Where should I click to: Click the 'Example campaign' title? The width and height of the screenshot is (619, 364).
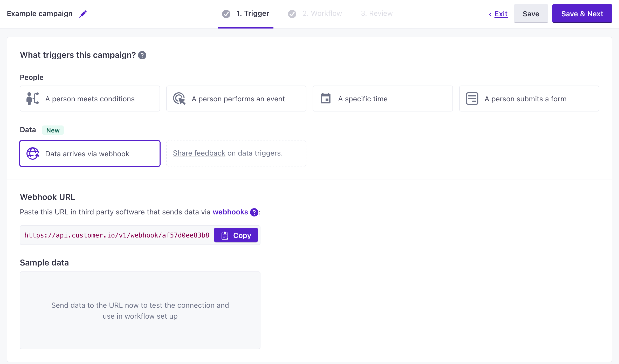[x=40, y=13]
